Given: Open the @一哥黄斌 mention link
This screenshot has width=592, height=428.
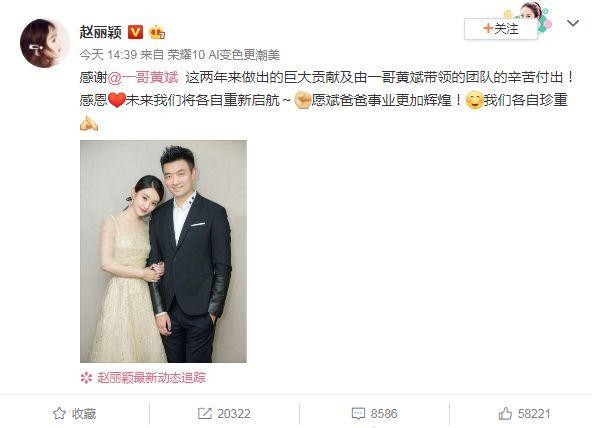Looking at the screenshot, I should 143,77.
